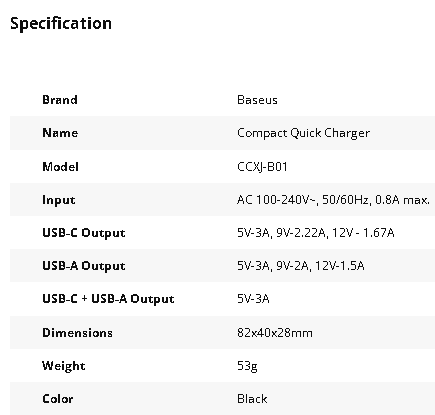The image size is (435, 415).
Task: Click the 53g weight value
Action: tap(247, 366)
